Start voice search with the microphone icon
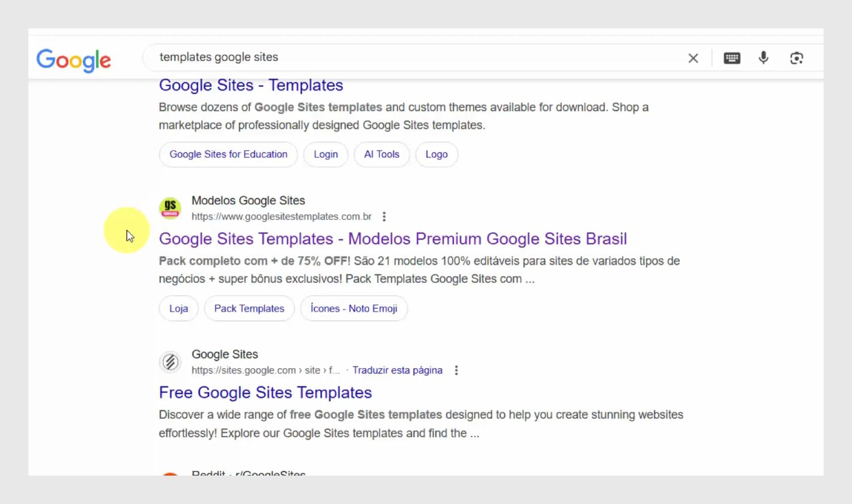 coord(763,57)
